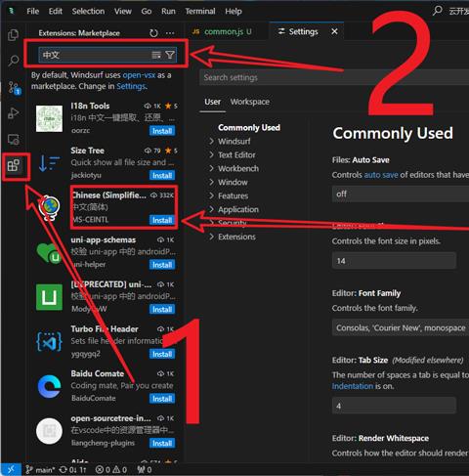
Task: Open extension search filter funnel
Action: point(170,55)
